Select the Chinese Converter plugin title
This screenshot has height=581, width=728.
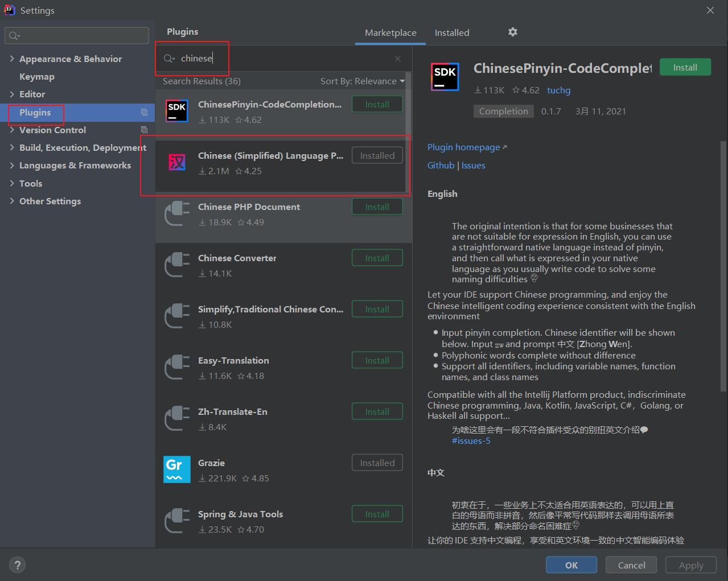click(x=237, y=258)
